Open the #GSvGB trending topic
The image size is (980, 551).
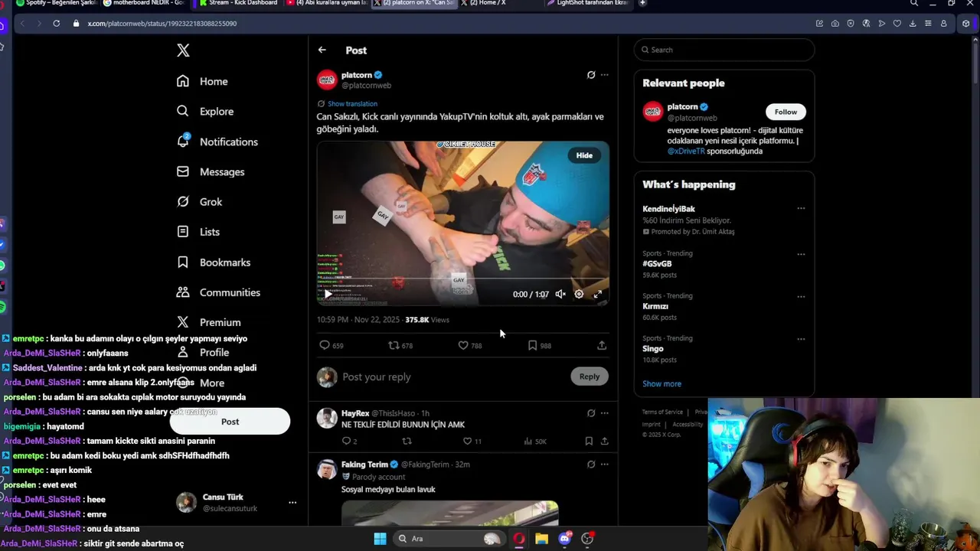[x=657, y=263]
